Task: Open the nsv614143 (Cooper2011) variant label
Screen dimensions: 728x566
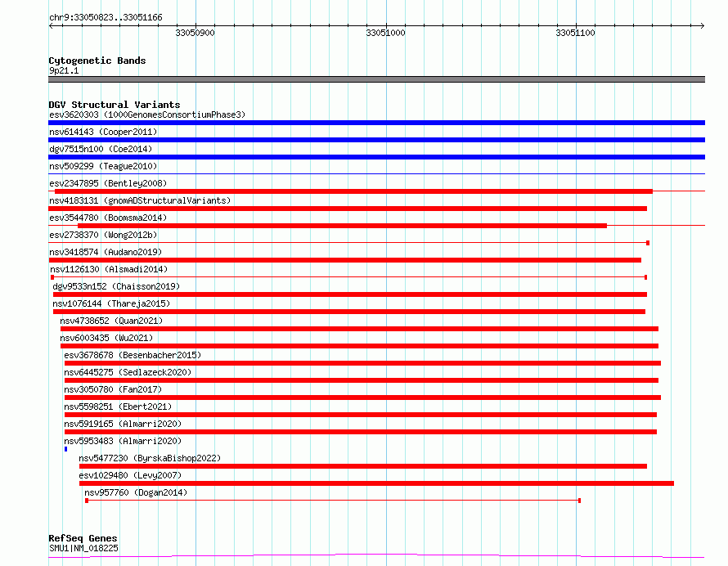Action: 103,132
